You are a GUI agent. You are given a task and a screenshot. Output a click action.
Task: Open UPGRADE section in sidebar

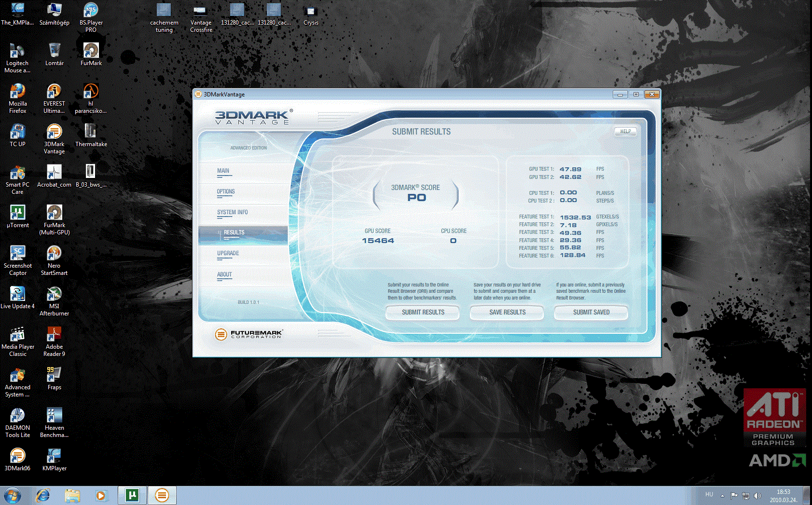(228, 253)
